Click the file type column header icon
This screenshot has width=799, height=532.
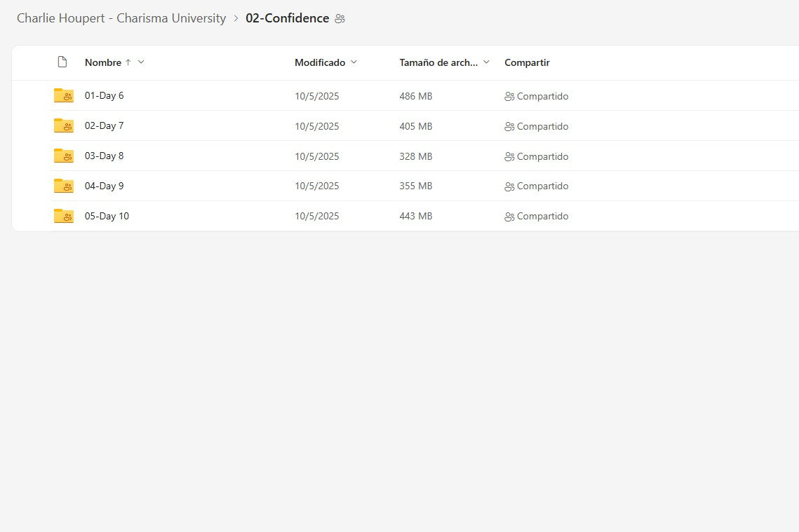(62, 62)
